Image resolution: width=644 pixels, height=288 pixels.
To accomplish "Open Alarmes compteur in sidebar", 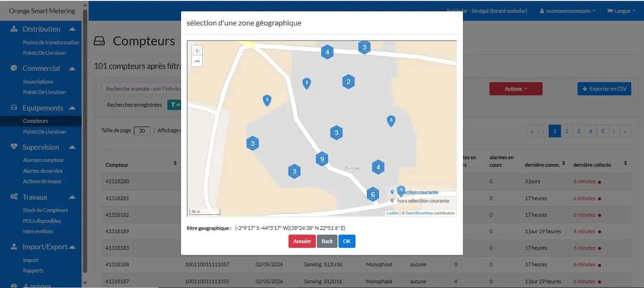I will coord(43,160).
